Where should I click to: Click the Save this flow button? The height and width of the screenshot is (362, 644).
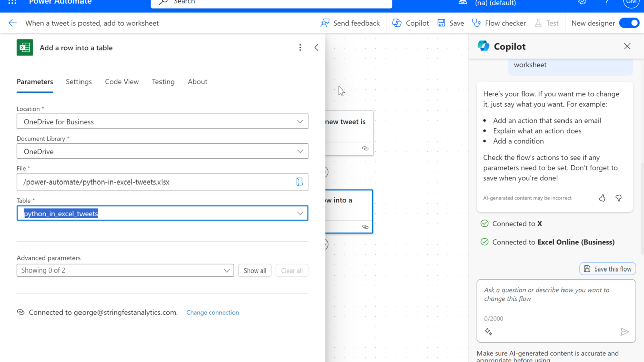click(x=607, y=269)
